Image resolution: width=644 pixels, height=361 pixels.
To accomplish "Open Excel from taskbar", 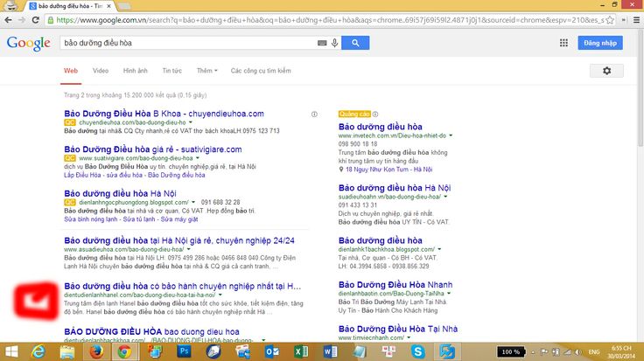I will tap(301, 351).
